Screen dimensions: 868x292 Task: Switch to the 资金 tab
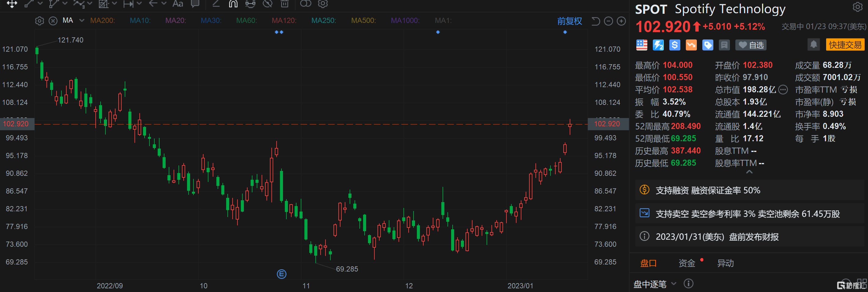point(687,263)
